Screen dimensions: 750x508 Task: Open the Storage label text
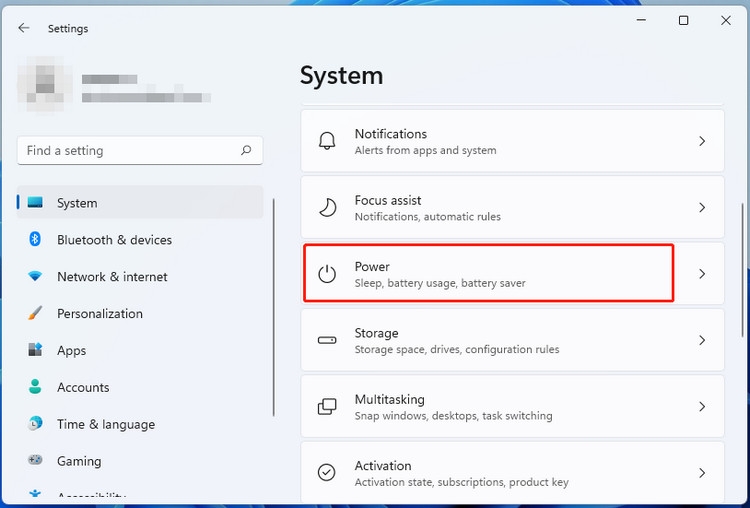point(376,333)
